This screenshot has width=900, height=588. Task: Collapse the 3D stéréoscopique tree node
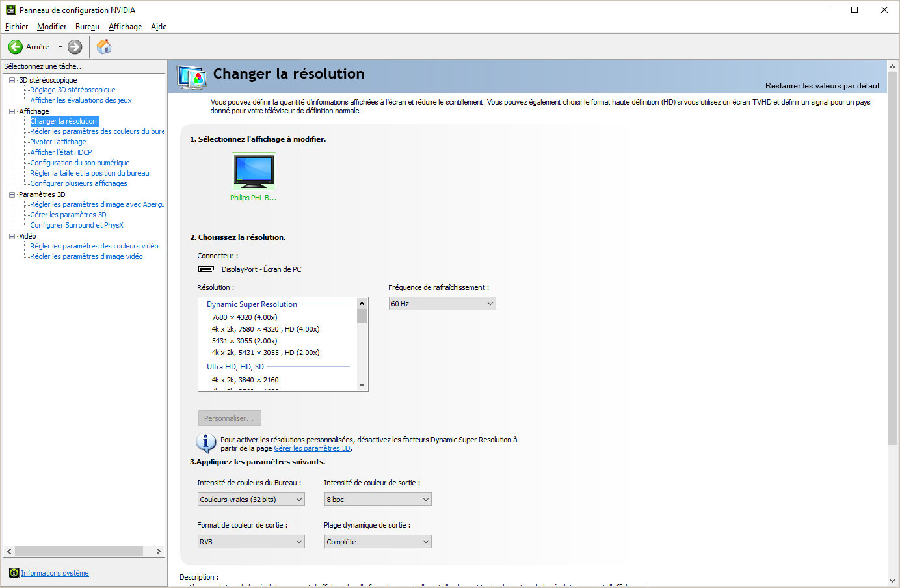pos(12,80)
